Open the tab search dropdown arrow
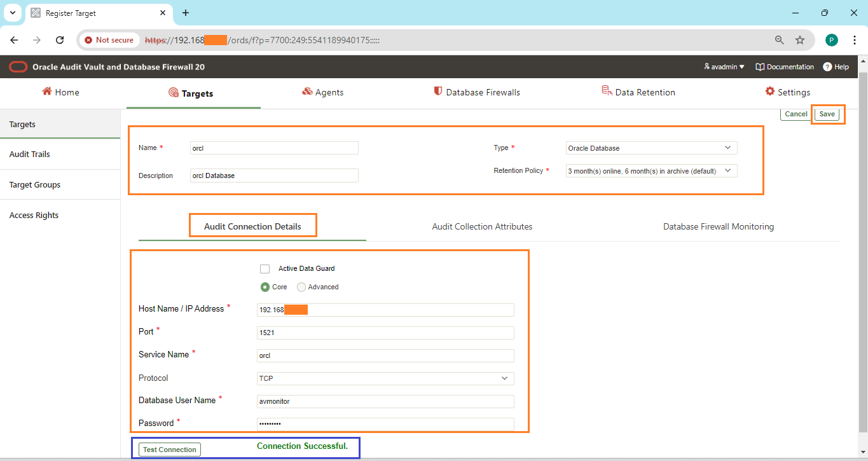Image resolution: width=868 pixels, height=461 pixels. 12,13
